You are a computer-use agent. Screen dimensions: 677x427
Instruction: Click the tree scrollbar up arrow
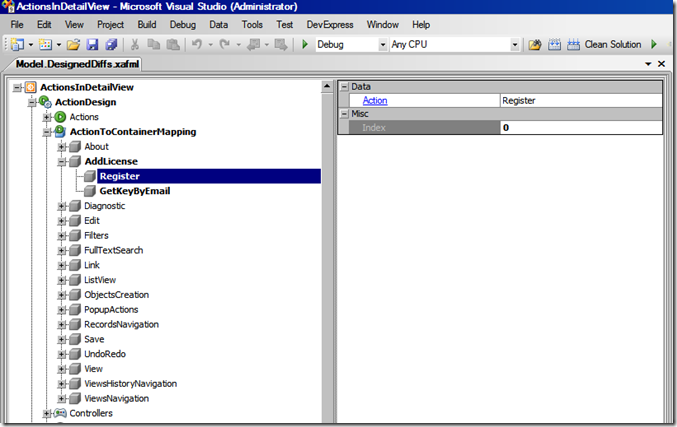pyautogui.click(x=327, y=87)
